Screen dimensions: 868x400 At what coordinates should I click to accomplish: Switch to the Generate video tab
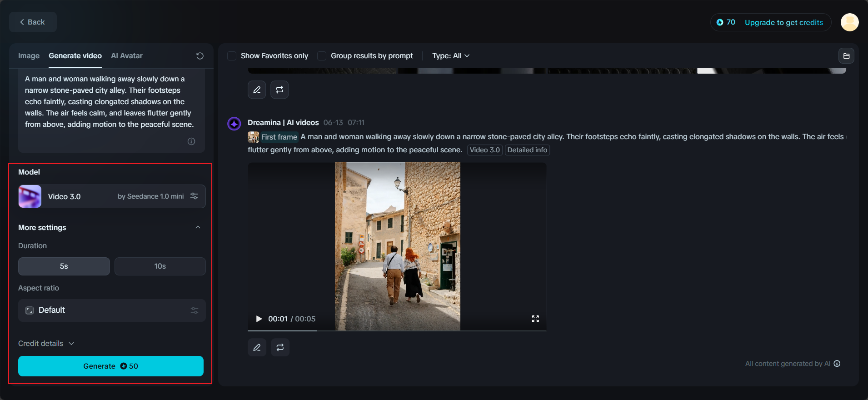pyautogui.click(x=75, y=56)
